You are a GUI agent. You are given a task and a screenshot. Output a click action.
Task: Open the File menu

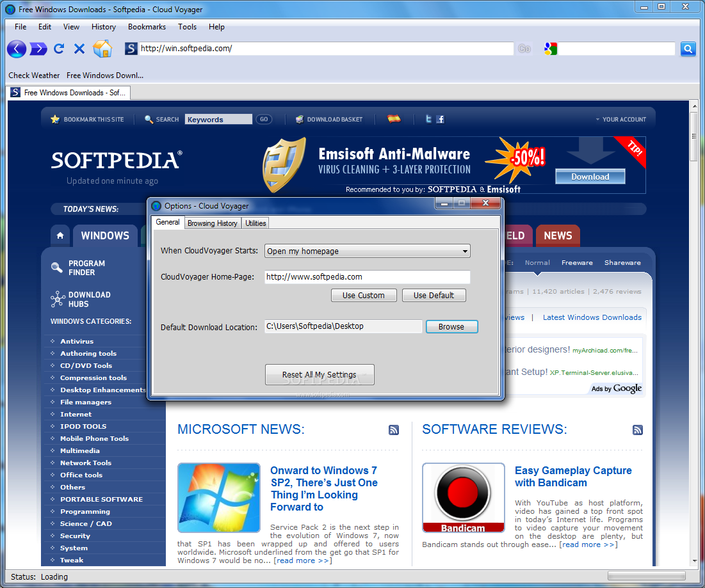tap(20, 27)
